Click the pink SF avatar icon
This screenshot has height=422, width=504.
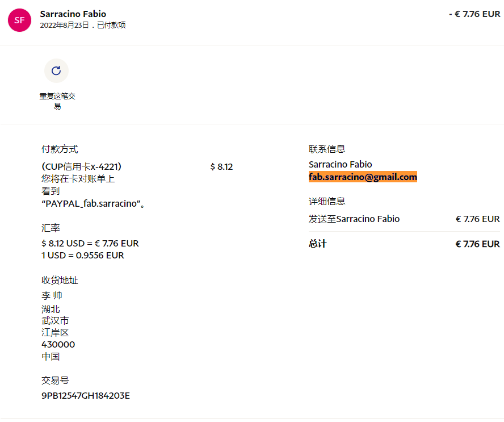point(19,20)
